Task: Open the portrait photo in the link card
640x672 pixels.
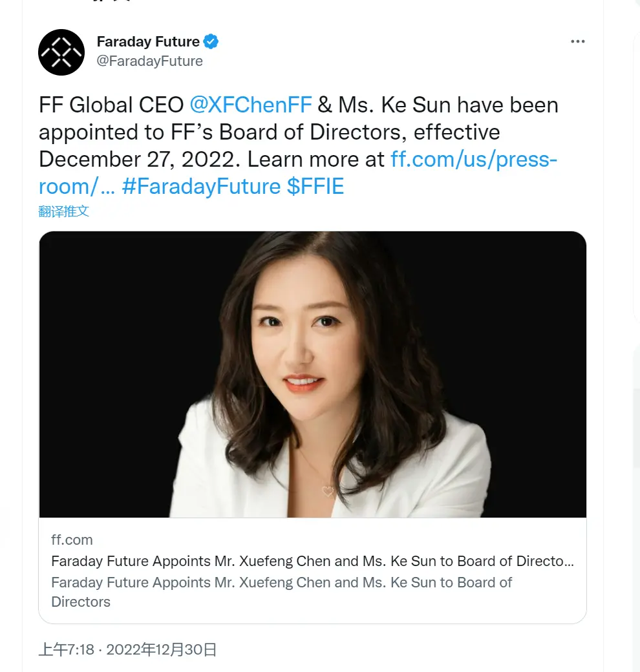Action: (312, 374)
